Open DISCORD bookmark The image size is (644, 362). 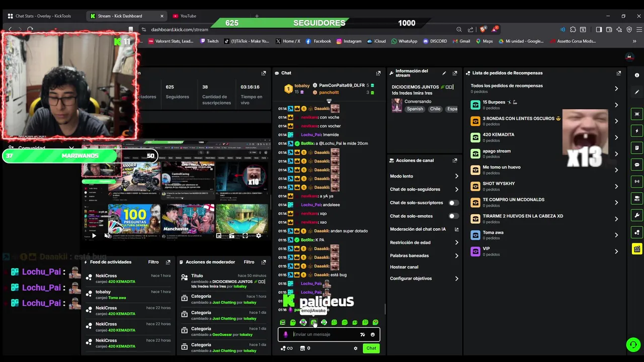click(x=435, y=41)
